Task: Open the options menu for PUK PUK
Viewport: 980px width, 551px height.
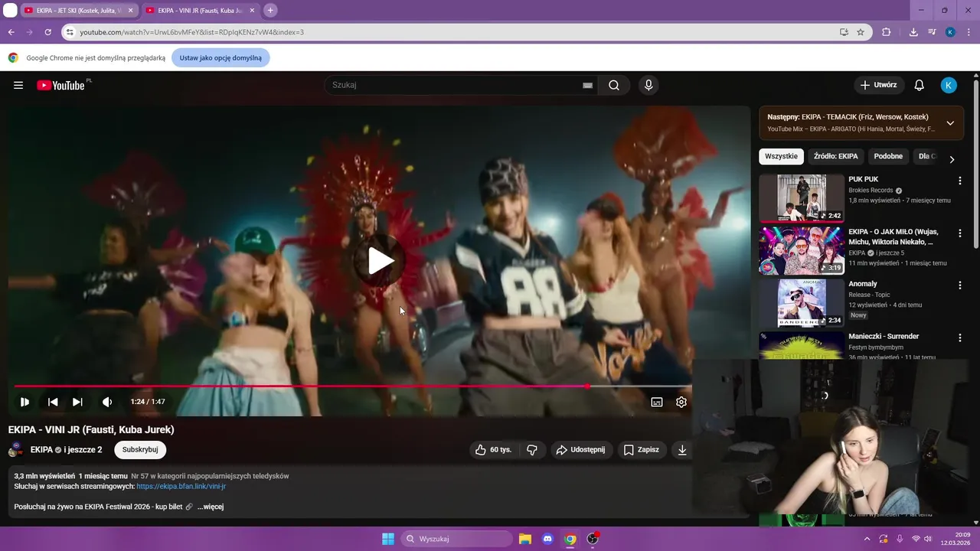Action: click(x=959, y=181)
